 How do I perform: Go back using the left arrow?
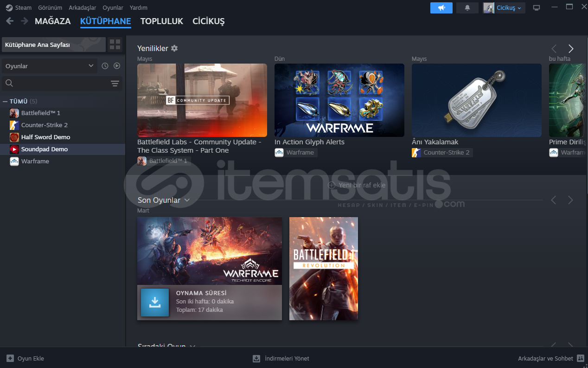point(10,21)
